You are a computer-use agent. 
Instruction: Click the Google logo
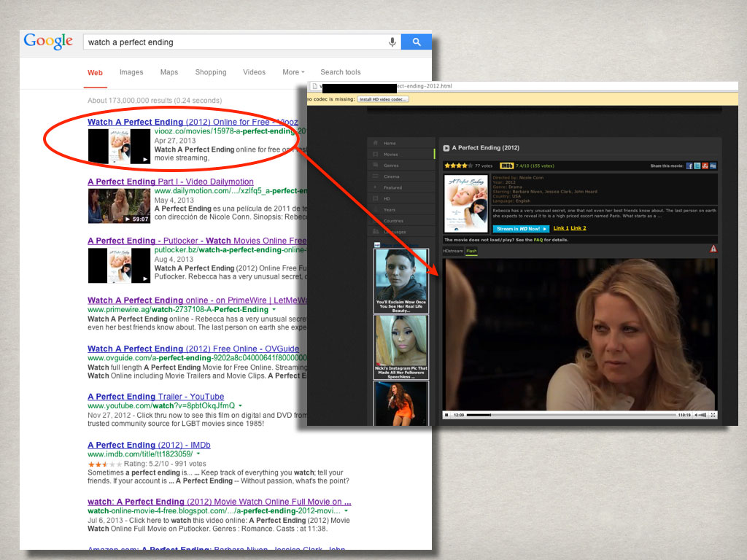[48, 42]
